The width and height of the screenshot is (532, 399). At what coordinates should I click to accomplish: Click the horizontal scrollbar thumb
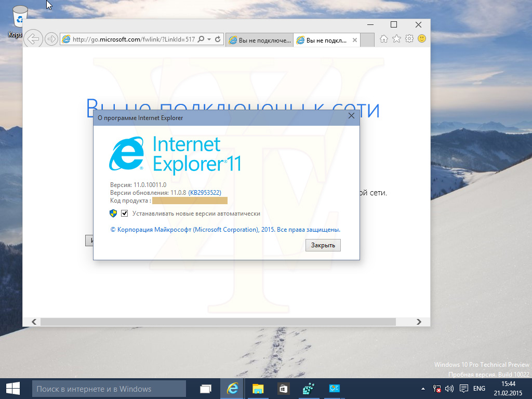click(x=218, y=322)
